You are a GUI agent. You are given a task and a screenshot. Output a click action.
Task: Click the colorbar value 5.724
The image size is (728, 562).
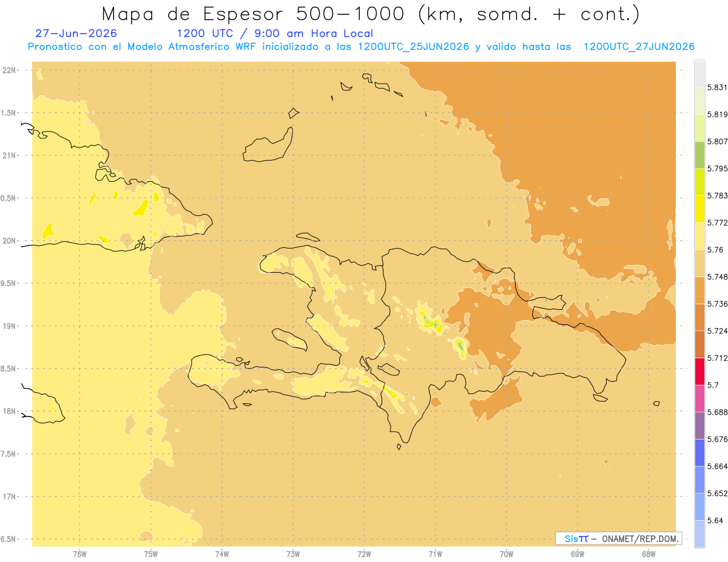[x=717, y=331]
